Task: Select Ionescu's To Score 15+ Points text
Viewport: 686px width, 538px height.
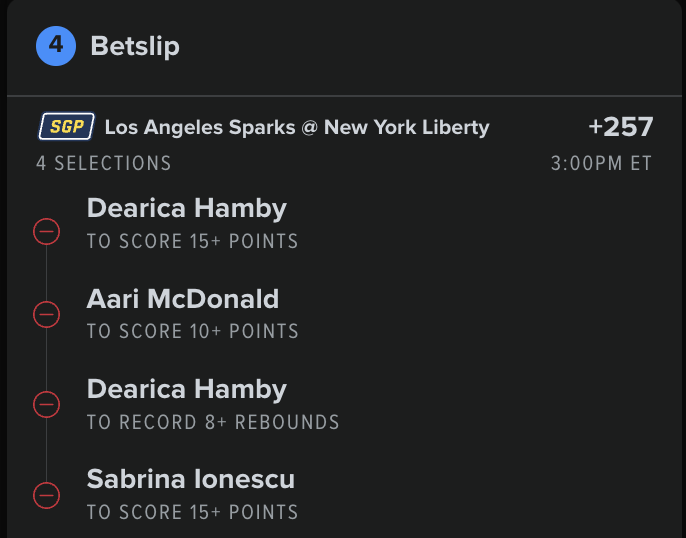Action: click(x=192, y=512)
